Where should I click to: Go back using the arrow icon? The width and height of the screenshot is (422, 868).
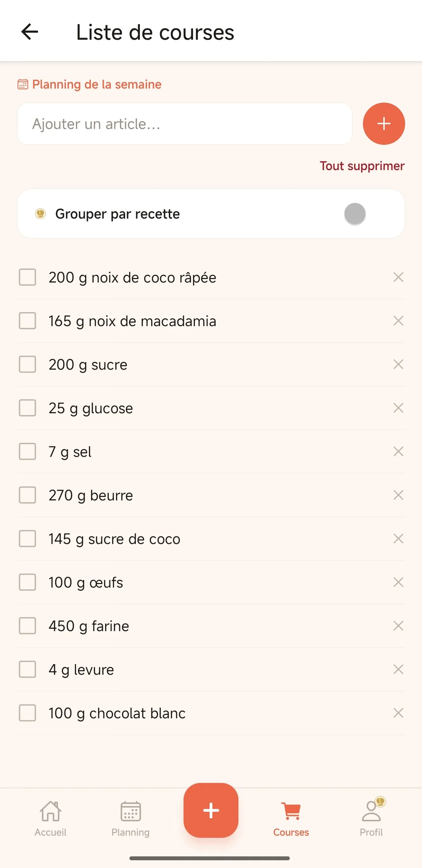pyautogui.click(x=30, y=32)
